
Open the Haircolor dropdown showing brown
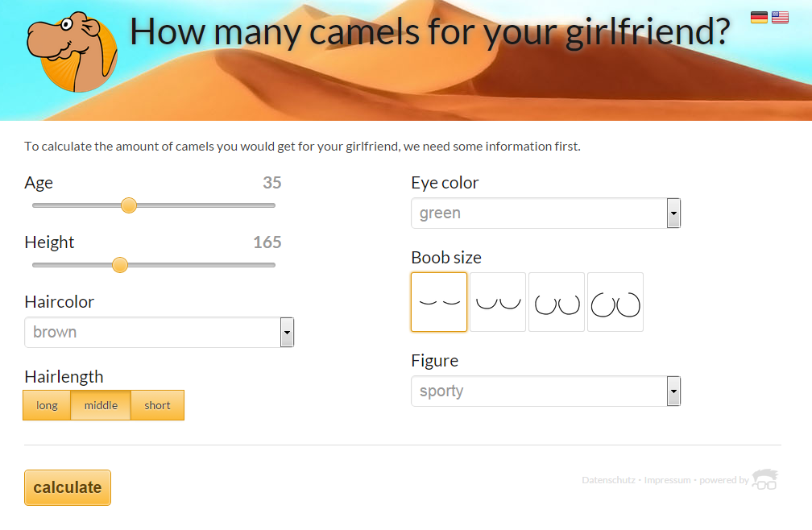[159, 333]
